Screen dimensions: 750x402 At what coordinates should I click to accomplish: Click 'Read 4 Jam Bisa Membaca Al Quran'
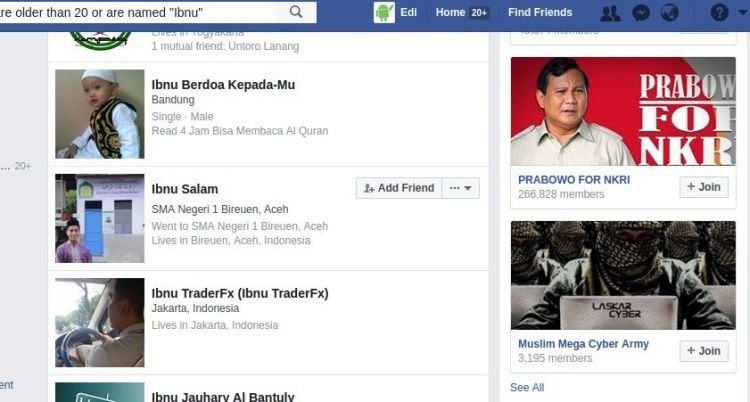click(240, 131)
